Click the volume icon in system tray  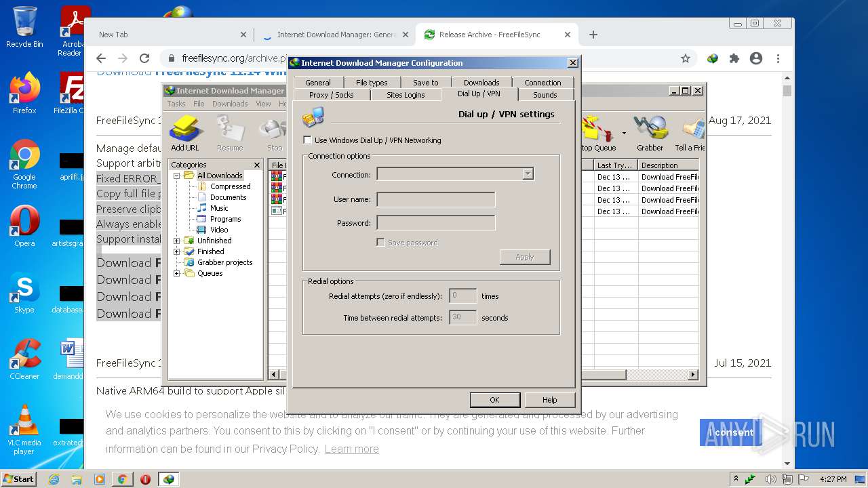pyautogui.click(x=770, y=479)
